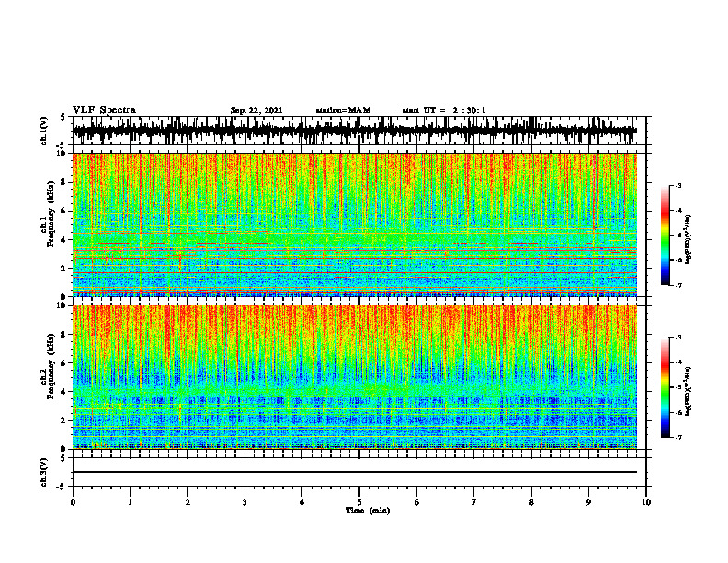728x563 pixels.
Task: Click the "-7" label on ch.1 colorbar
Action: (x=677, y=285)
